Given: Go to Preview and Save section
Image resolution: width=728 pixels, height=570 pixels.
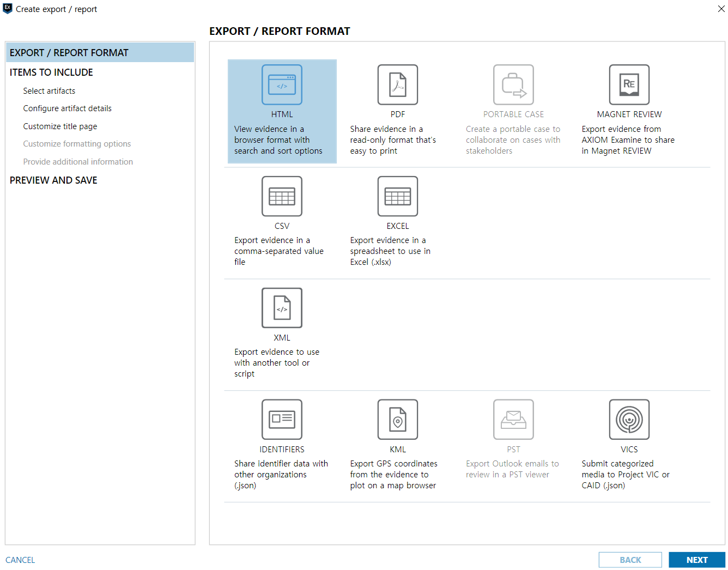Looking at the screenshot, I should [53, 180].
